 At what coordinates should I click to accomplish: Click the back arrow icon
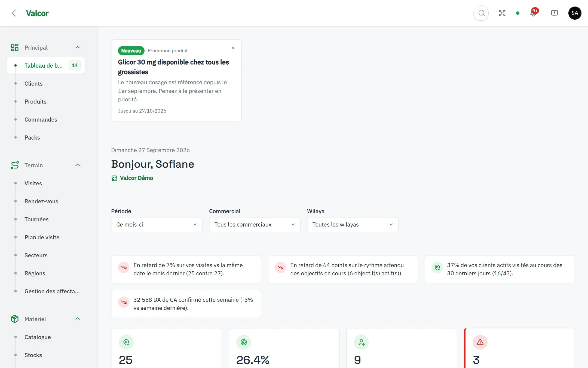[x=14, y=13]
